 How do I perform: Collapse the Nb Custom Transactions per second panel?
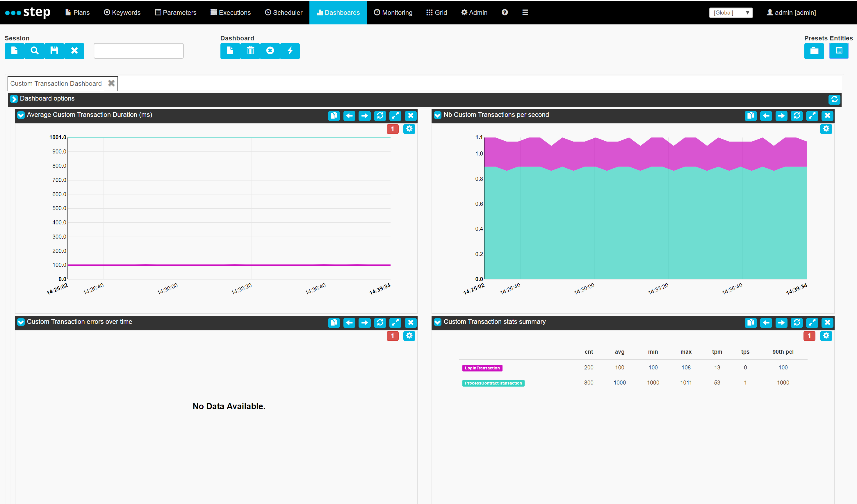click(x=438, y=115)
